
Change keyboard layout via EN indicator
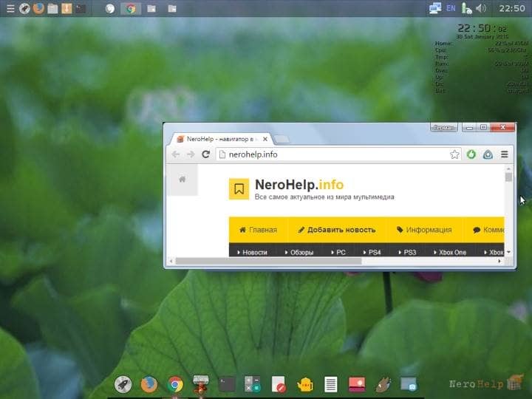tap(451, 8)
